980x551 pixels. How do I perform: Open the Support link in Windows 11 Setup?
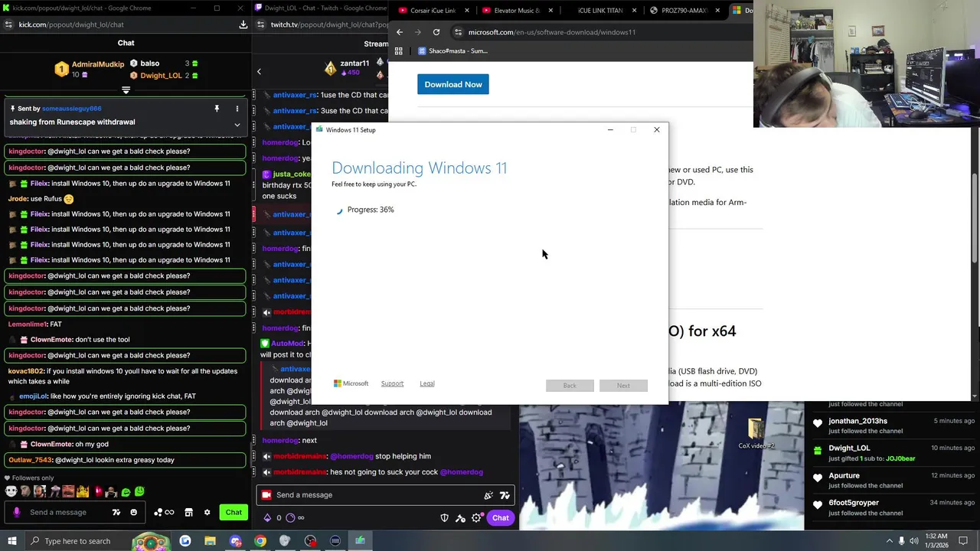[x=392, y=383]
